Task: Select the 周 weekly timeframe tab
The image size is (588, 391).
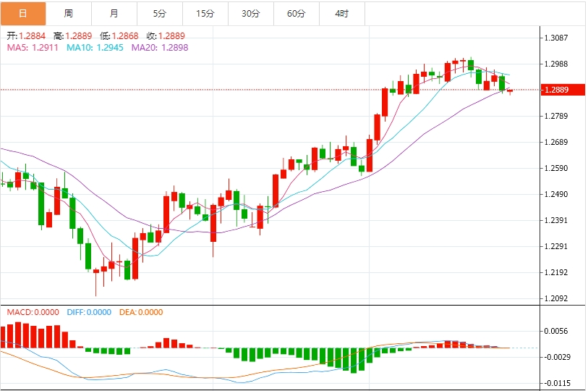Action: click(68, 13)
